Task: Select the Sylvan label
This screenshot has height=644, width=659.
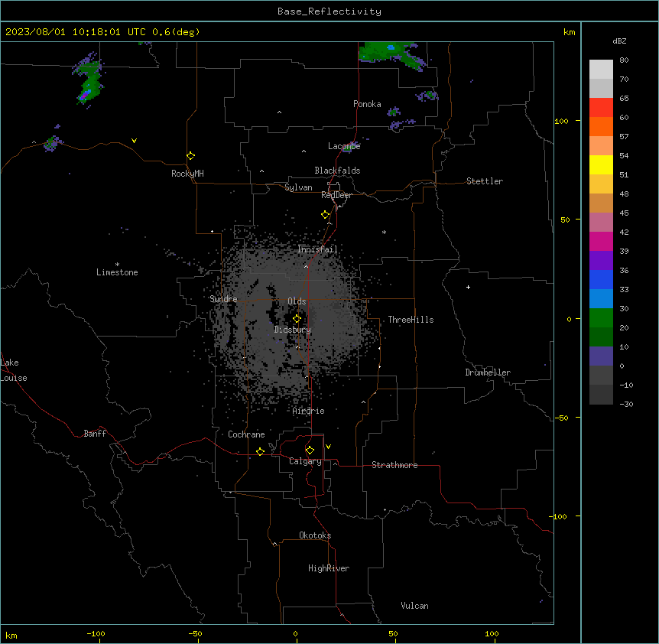Action: 298,187
